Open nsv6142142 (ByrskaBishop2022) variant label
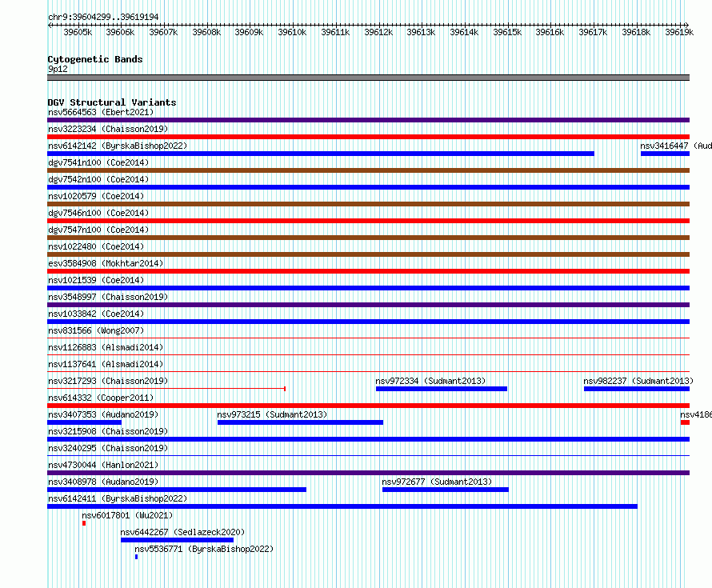The image size is (712, 588). click(118, 146)
